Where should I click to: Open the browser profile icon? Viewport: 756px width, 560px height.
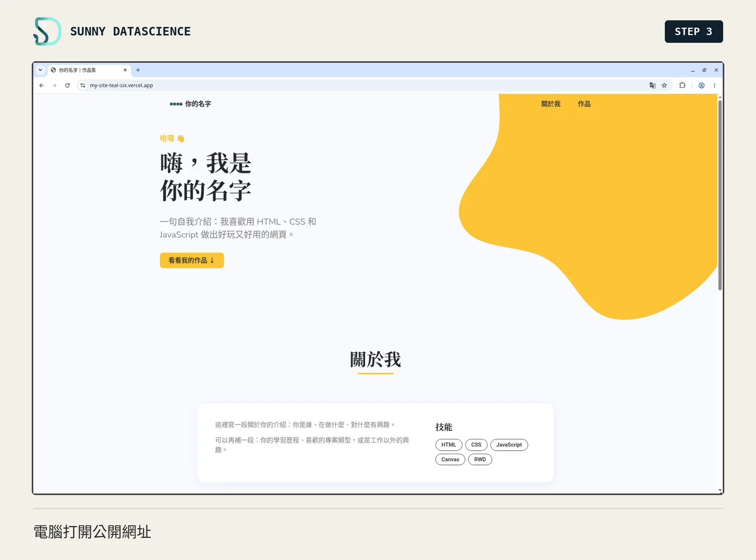click(702, 86)
